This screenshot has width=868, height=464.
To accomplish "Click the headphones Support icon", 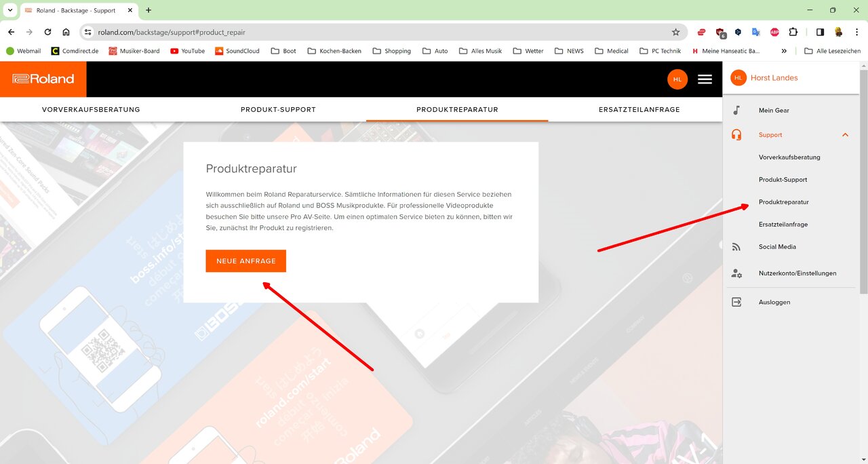I will pyautogui.click(x=736, y=135).
